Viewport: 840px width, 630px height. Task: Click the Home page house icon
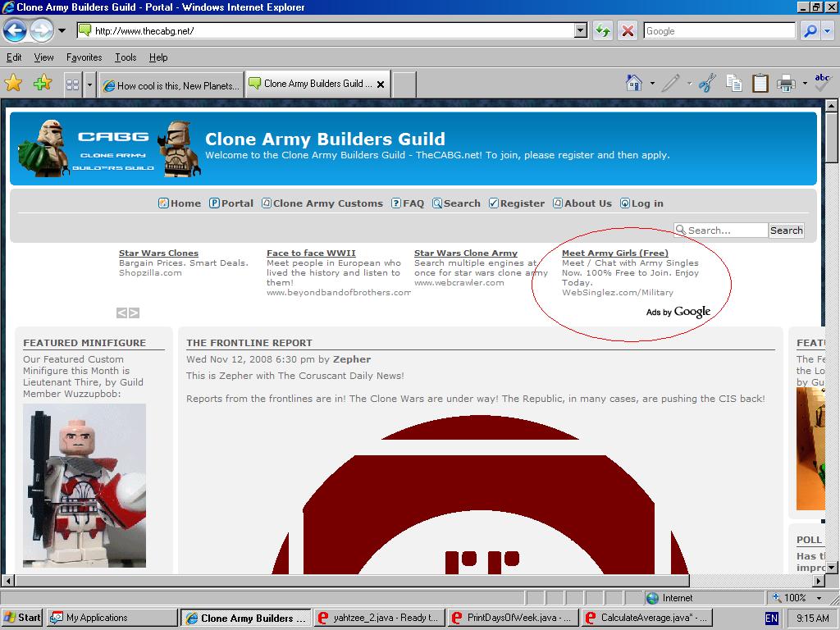click(634, 83)
